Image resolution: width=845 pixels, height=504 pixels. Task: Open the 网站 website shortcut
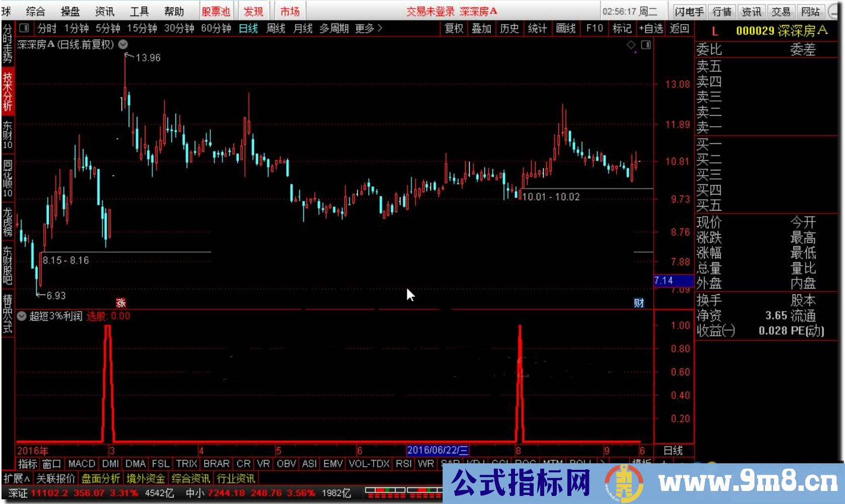(x=811, y=11)
